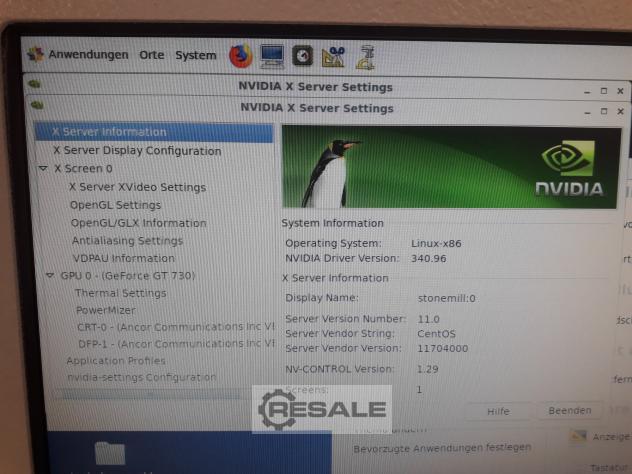Image resolution: width=632 pixels, height=474 pixels.
Task: Open the yellow machine launcher icon
Action: click(x=366, y=57)
